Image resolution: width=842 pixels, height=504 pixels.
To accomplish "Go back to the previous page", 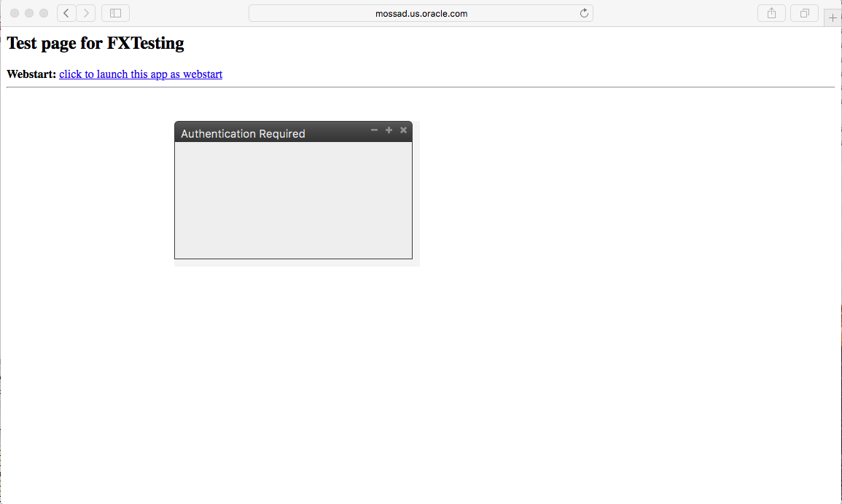I will click(66, 13).
